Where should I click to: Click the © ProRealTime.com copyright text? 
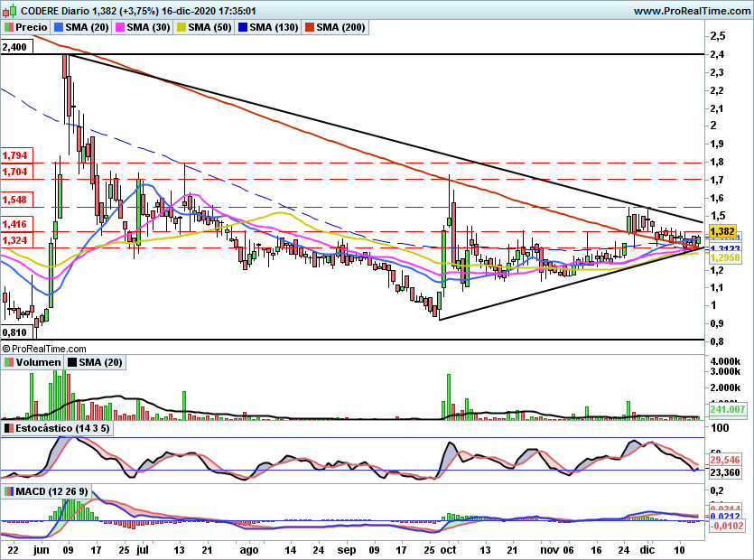(44, 348)
